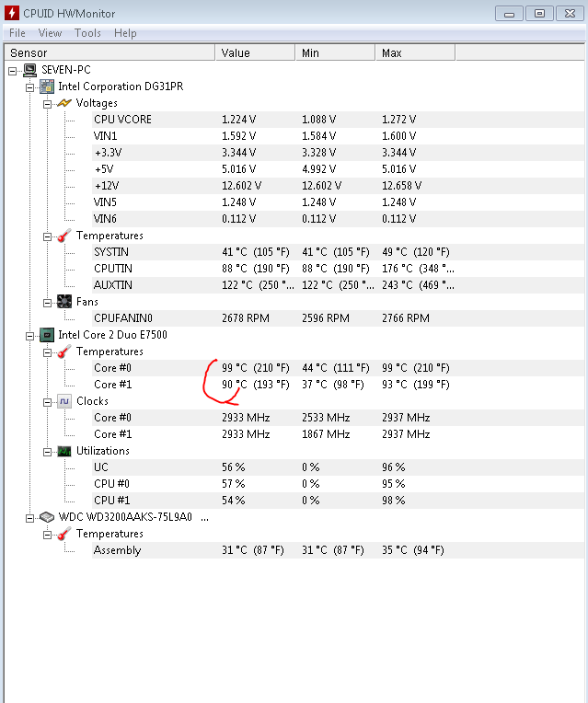Screen dimensions: 588x703
Task: Collapse the CPU Temperatures section
Action: [x=47, y=352]
